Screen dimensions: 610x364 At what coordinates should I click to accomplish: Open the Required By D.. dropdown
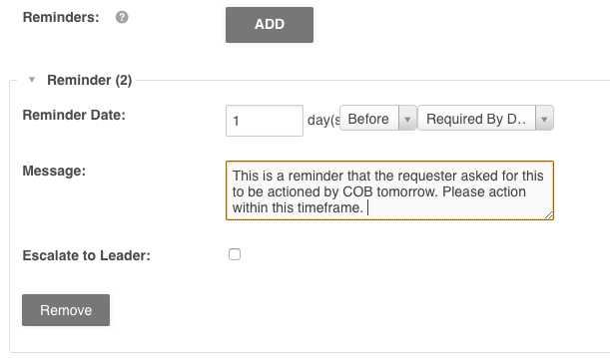[485, 118]
